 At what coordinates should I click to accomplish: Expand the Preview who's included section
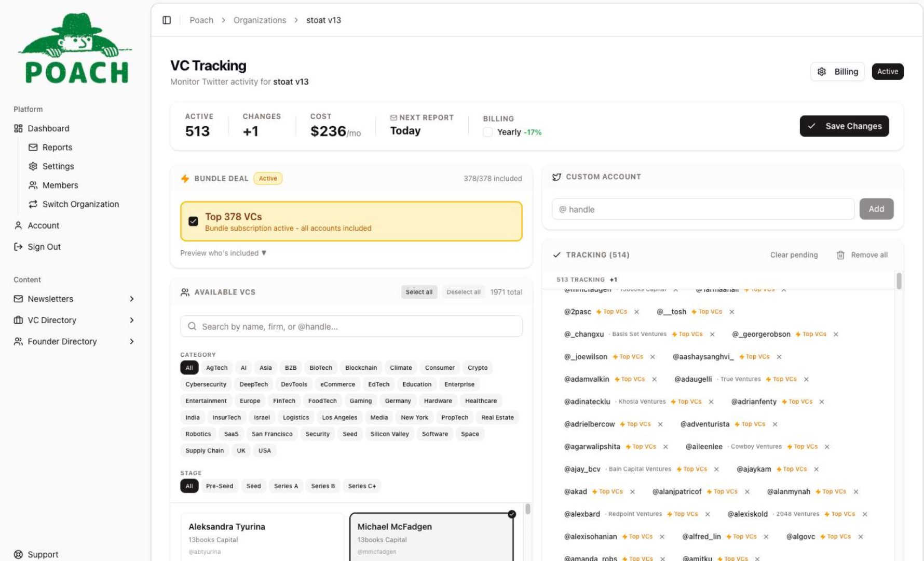(223, 253)
